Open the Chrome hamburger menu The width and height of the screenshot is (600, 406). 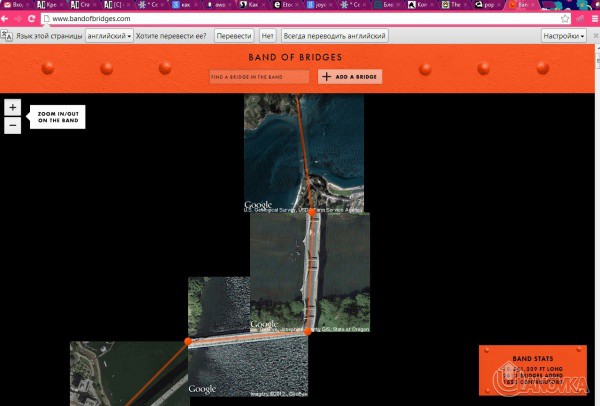pyautogui.click(x=595, y=18)
